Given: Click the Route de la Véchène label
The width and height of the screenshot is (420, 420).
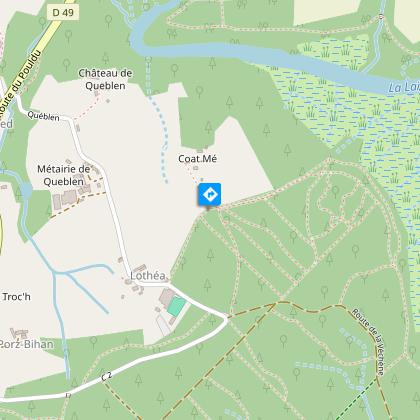Looking at the screenshot, I should tap(369, 342).
